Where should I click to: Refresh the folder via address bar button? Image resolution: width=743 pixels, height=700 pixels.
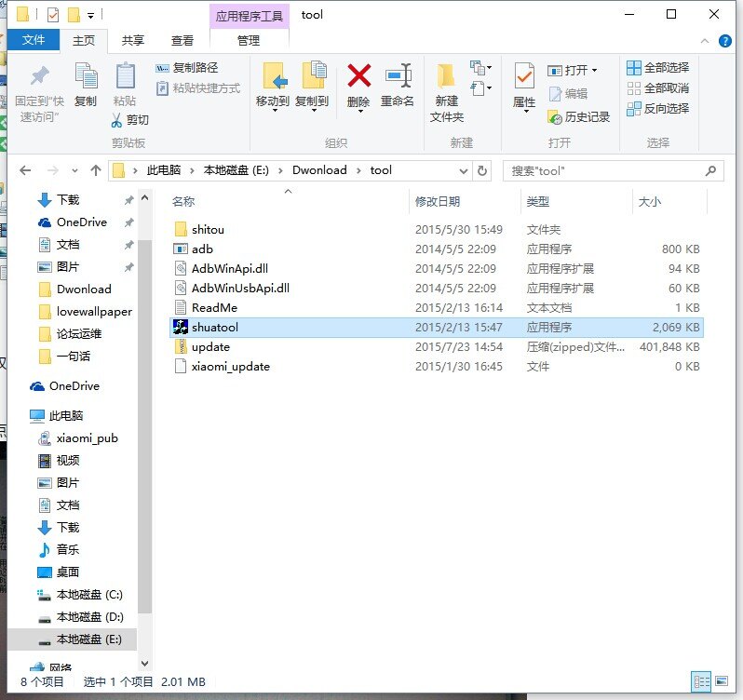(481, 170)
